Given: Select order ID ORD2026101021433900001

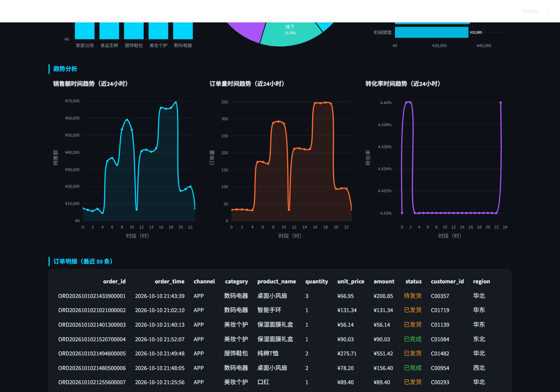Looking at the screenshot, I should click(x=92, y=296).
